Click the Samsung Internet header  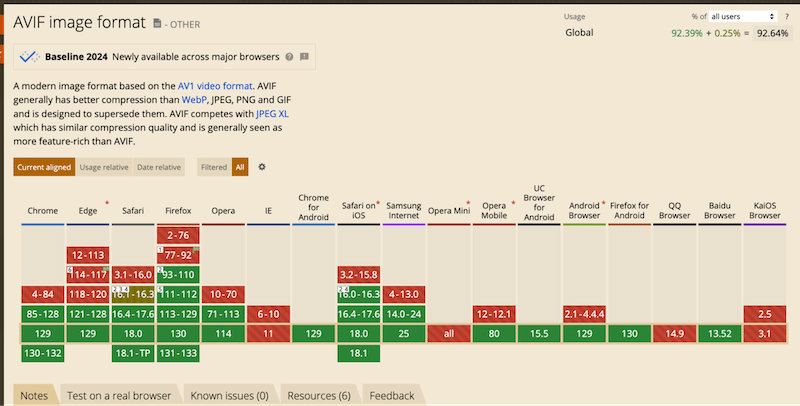tap(404, 210)
